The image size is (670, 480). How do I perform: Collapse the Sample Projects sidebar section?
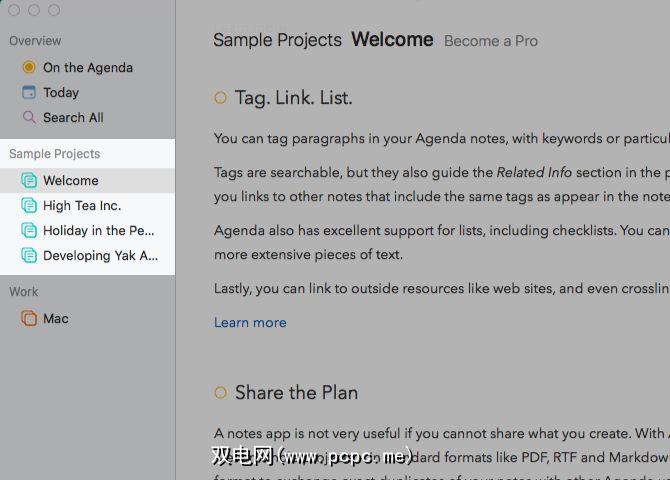click(54, 154)
